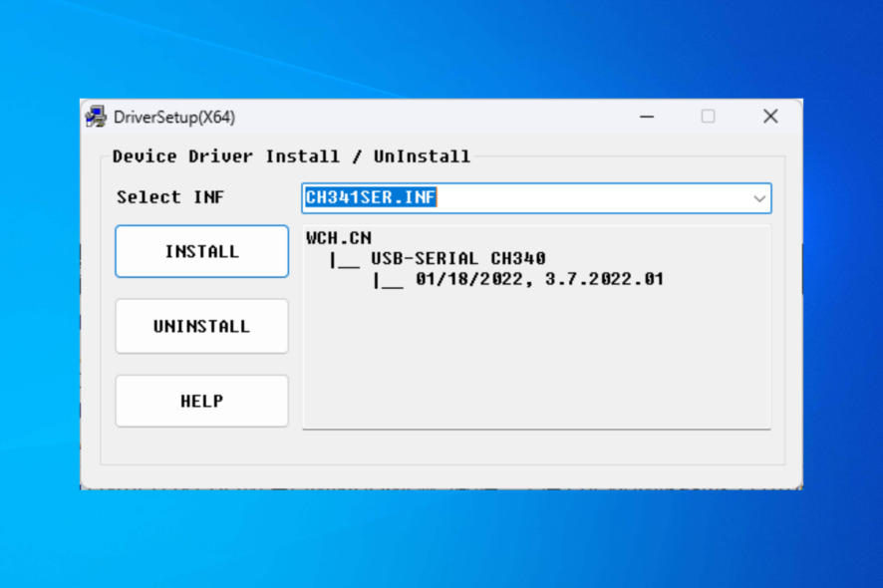Click the DriverSetup(X64) title bar text

(x=171, y=117)
